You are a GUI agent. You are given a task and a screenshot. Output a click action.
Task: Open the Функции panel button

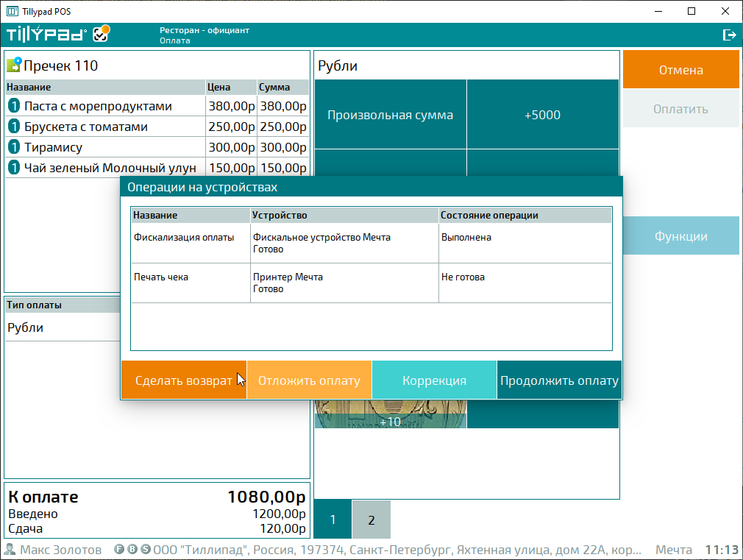pyautogui.click(x=680, y=236)
